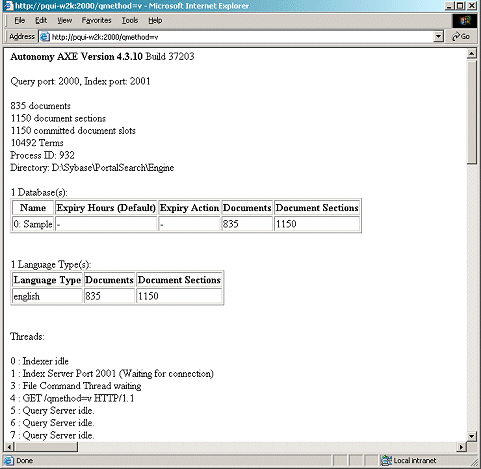Screen dimensions: 481x469
Task: Click the horizontal scrollbar thumb
Action: tap(46, 447)
